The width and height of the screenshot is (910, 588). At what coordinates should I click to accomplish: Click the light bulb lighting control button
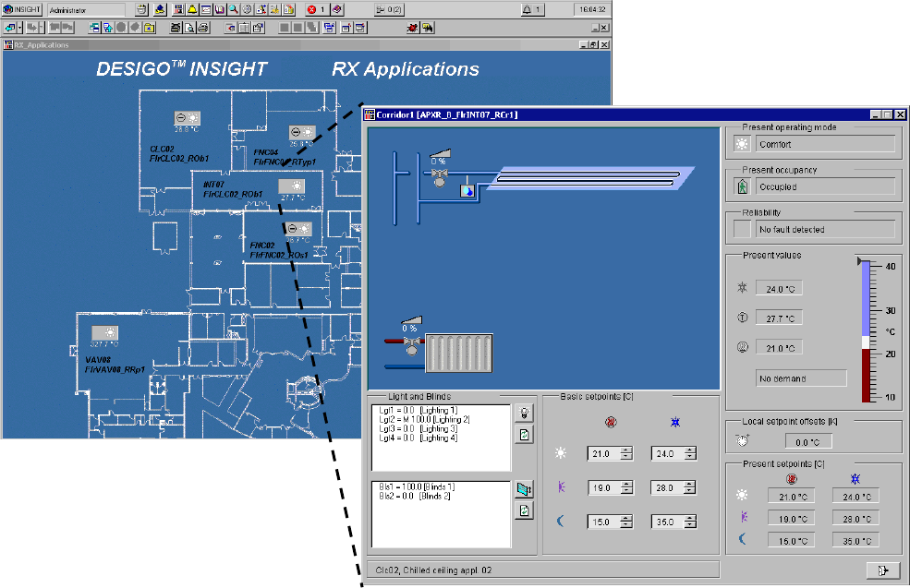pos(524,413)
